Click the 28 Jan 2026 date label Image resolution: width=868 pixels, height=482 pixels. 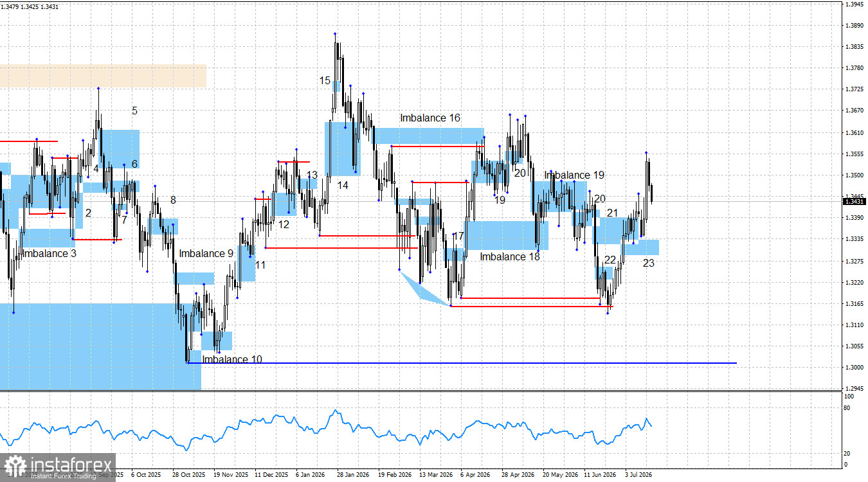coord(354,475)
